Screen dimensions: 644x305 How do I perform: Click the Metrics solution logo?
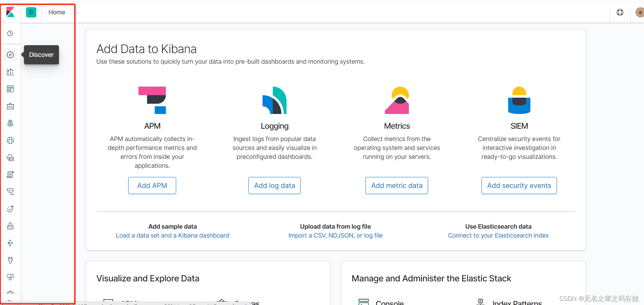(x=397, y=100)
